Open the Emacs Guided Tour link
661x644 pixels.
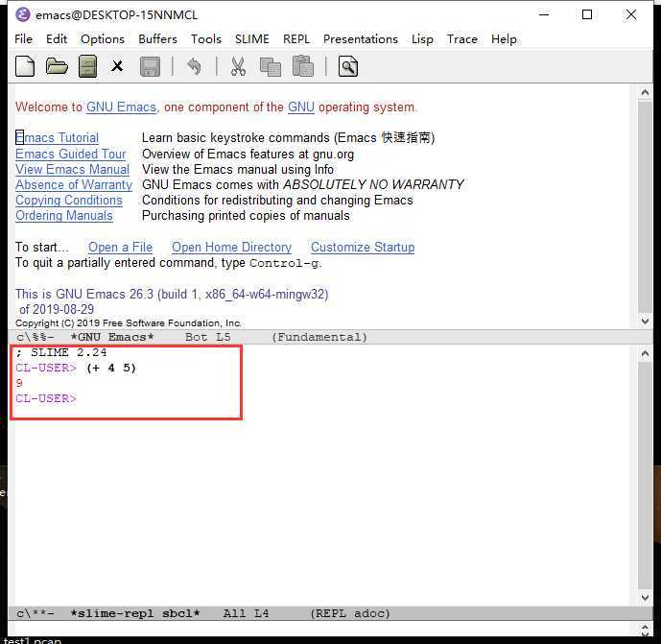click(x=71, y=154)
